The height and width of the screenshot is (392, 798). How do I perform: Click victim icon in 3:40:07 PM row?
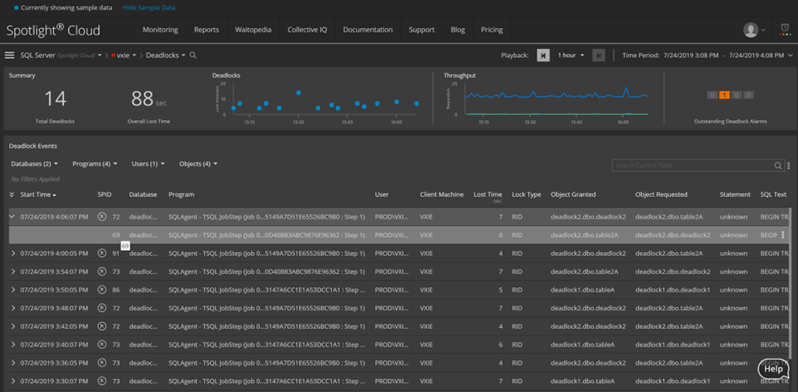[x=102, y=345]
